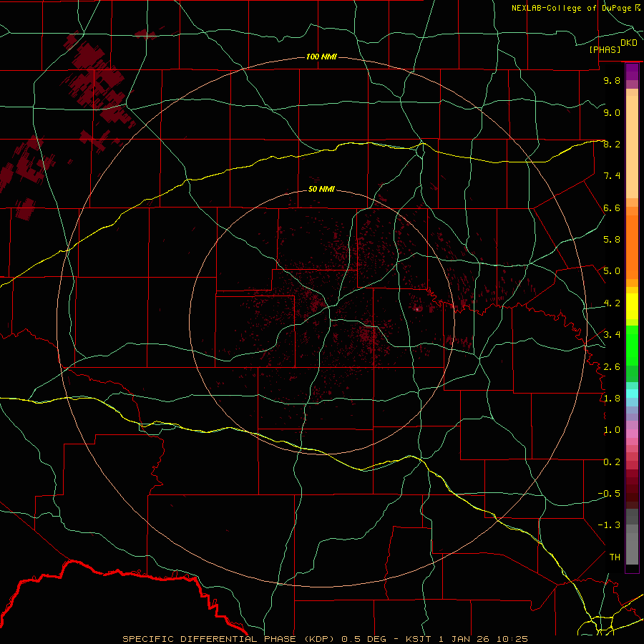Screen dimensions: 644x644
Task: Click the -0.5 value on the color scale
Action: tap(609, 493)
